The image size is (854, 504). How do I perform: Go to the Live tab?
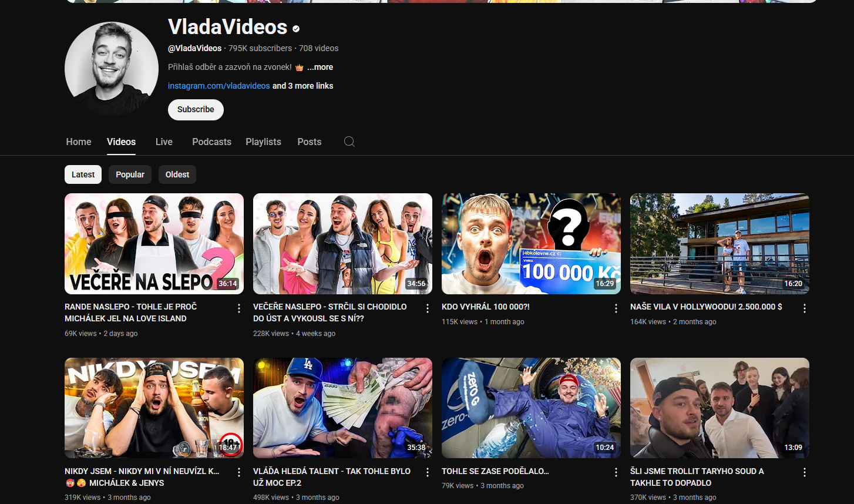click(x=164, y=142)
